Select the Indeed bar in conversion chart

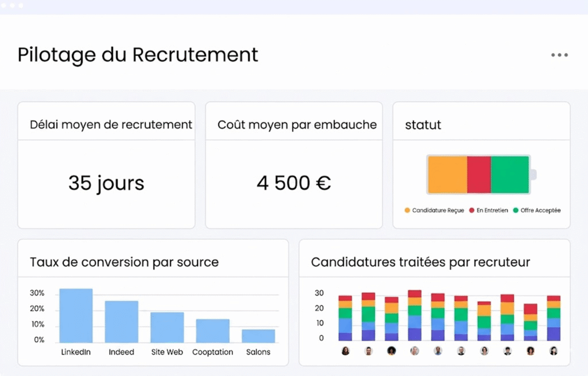coord(122,321)
